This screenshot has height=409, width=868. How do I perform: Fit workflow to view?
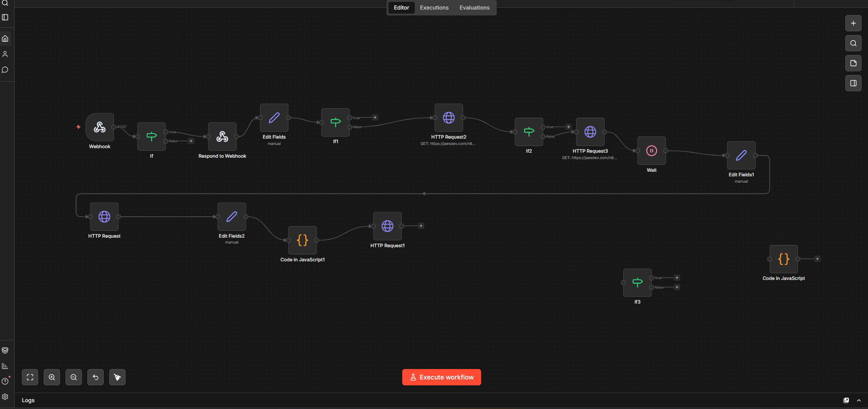point(30,377)
